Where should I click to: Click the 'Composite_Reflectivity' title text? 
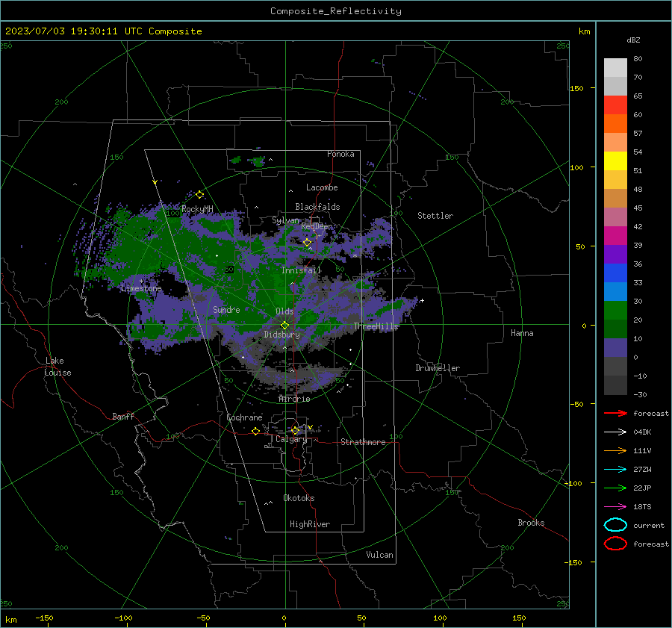pos(336,11)
